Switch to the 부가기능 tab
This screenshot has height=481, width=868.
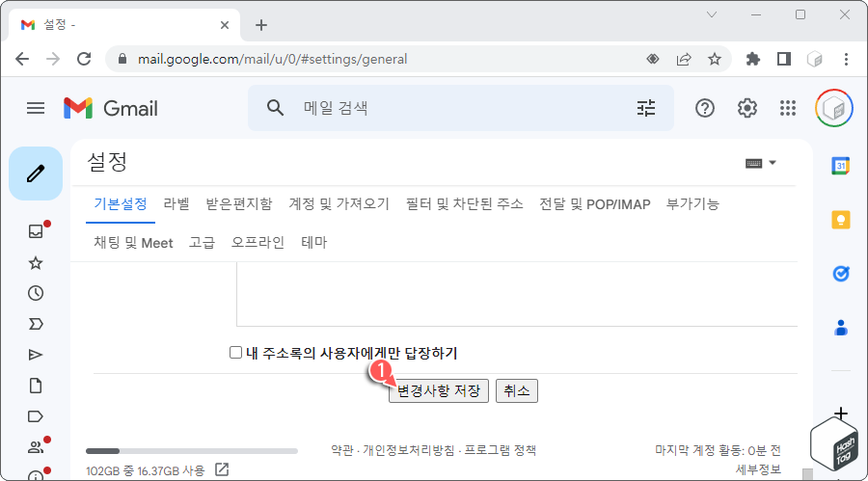692,204
